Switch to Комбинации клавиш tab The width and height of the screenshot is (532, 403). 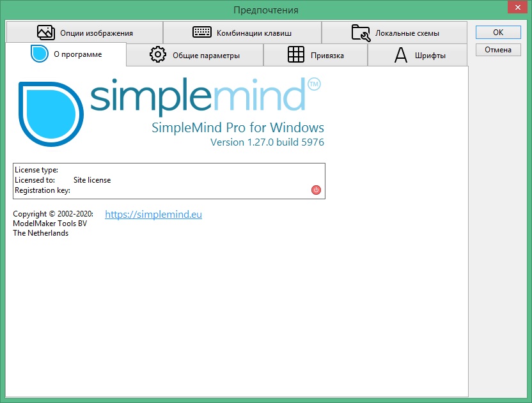coord(242,33)
